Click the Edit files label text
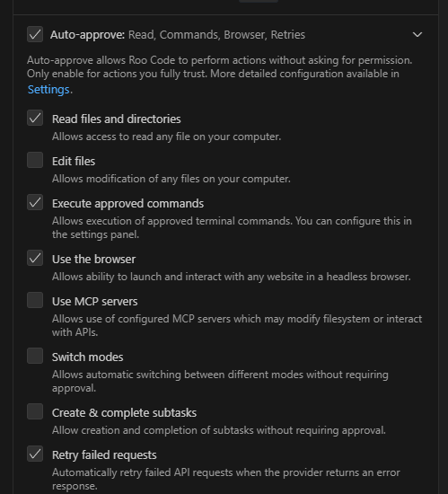This screenshot has height=494, width=448. tap(74, 162)
